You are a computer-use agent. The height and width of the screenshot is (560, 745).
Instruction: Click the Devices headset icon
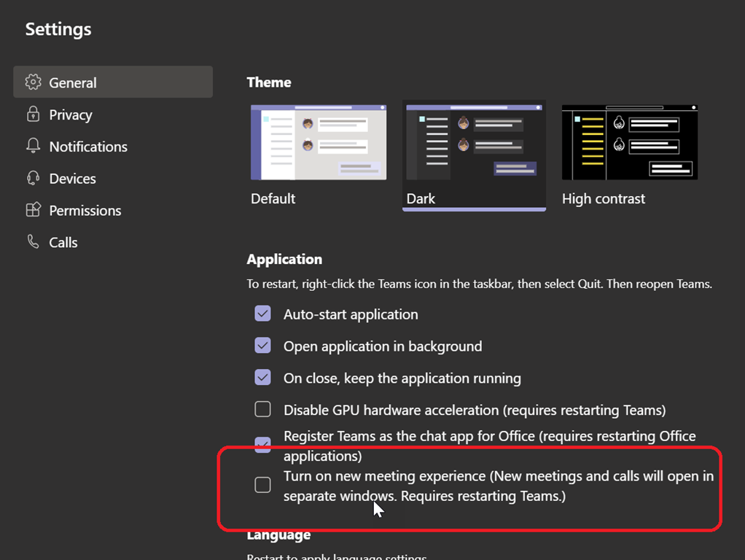pos(33,178)
